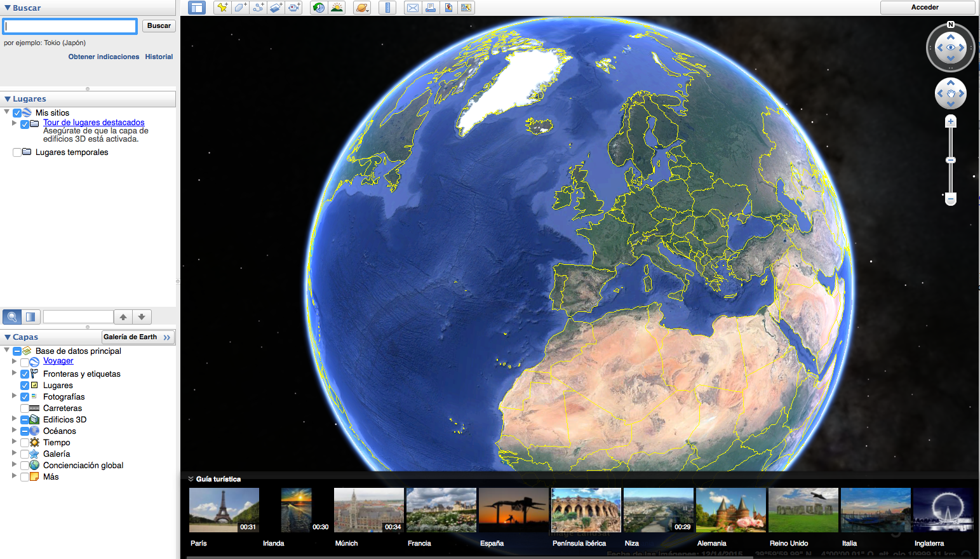980x559 pixels.
Task: Toggle the sidebar visibility button
Action: 197,8
